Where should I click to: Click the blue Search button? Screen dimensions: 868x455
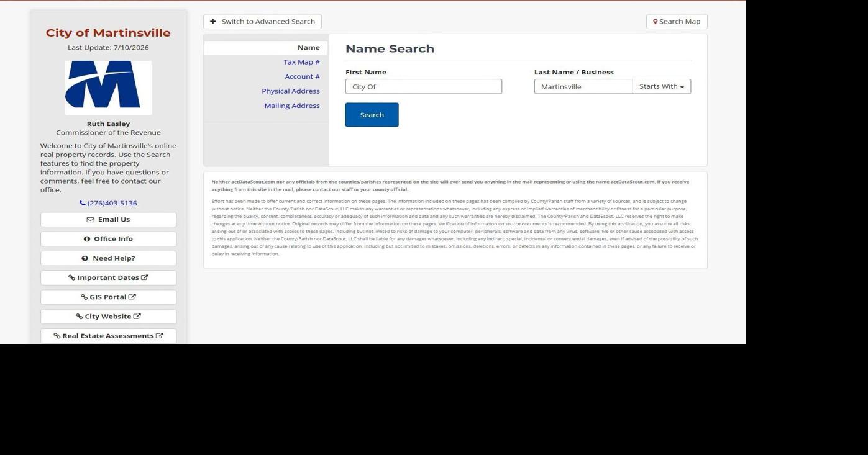[x=372, y=115]
